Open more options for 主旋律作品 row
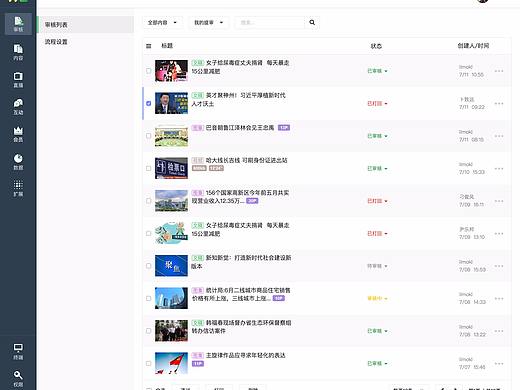The image size is (520, 390). click(499, 363)
